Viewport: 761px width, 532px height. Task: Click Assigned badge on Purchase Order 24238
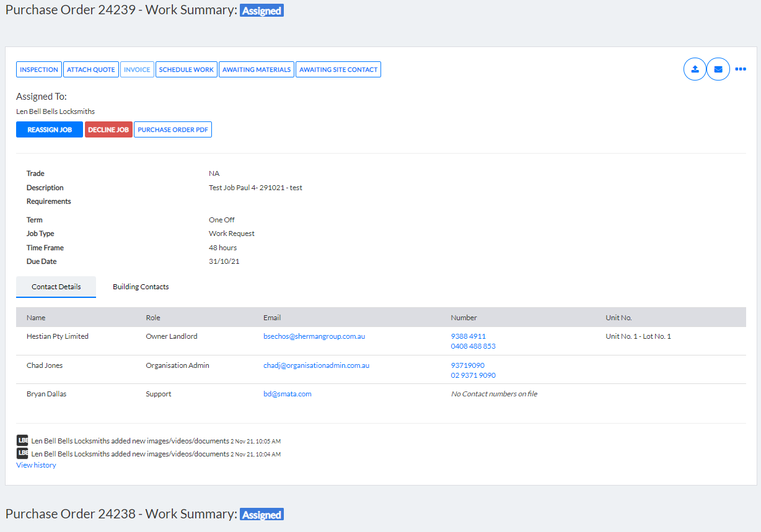click(x=262, y=515)
